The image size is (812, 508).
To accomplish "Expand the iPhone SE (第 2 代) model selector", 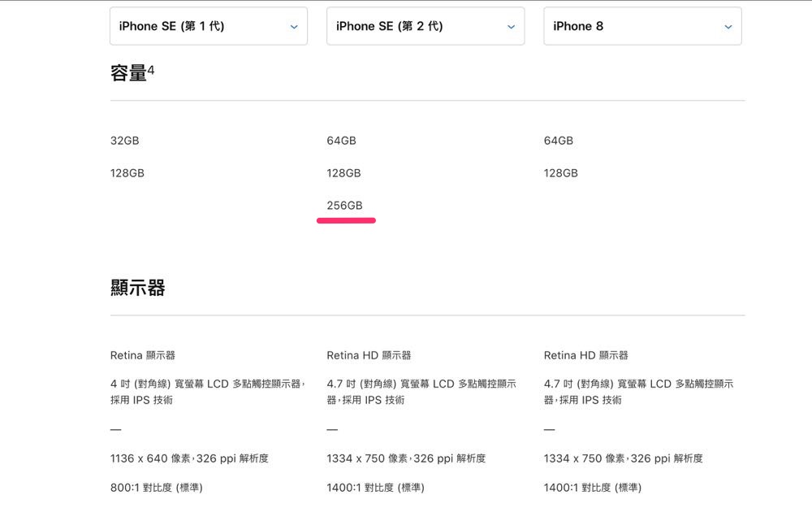I will tap(425, 26).
